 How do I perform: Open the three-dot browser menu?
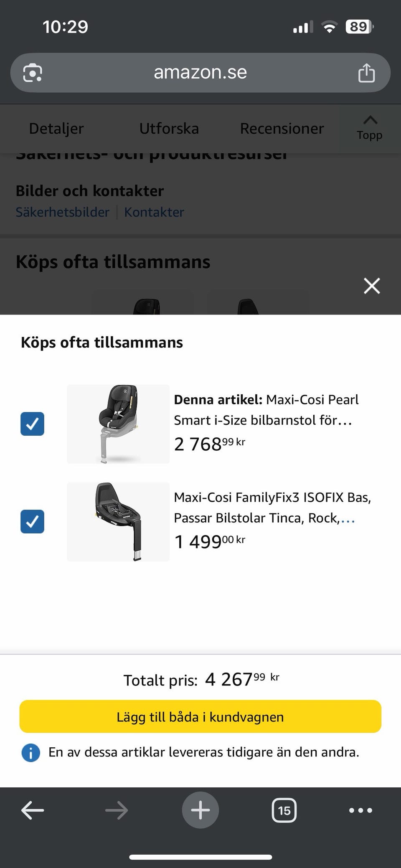[x=360, y=810]
